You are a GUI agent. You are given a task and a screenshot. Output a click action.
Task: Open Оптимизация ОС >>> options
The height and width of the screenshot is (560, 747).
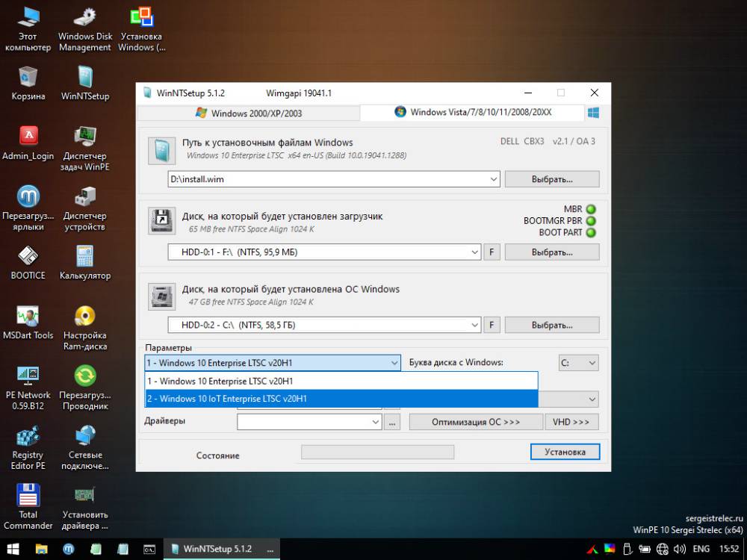(x=476, y=422)
